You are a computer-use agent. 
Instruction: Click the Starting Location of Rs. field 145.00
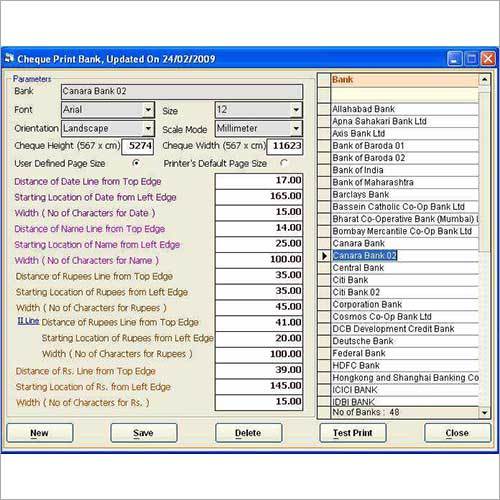[x=259, y=386]
